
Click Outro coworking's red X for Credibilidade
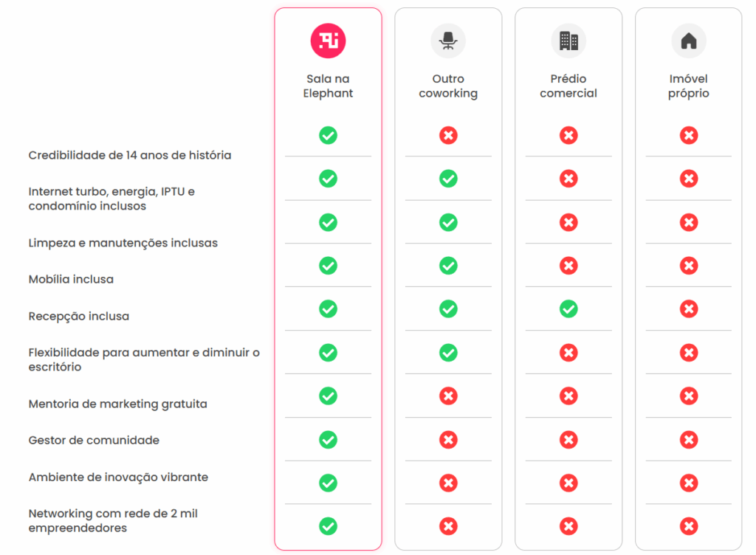[448, 135]
